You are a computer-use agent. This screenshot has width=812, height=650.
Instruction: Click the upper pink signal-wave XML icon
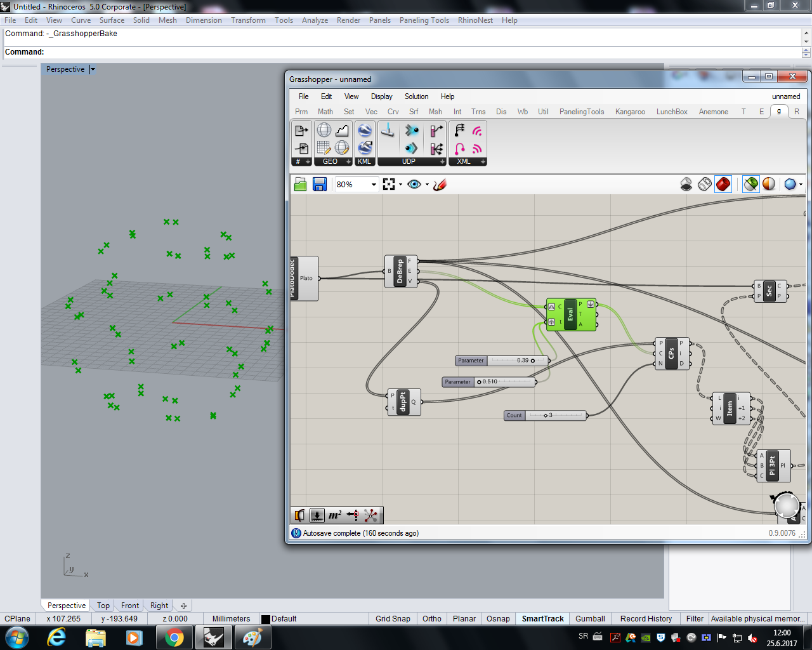(477, 130)
